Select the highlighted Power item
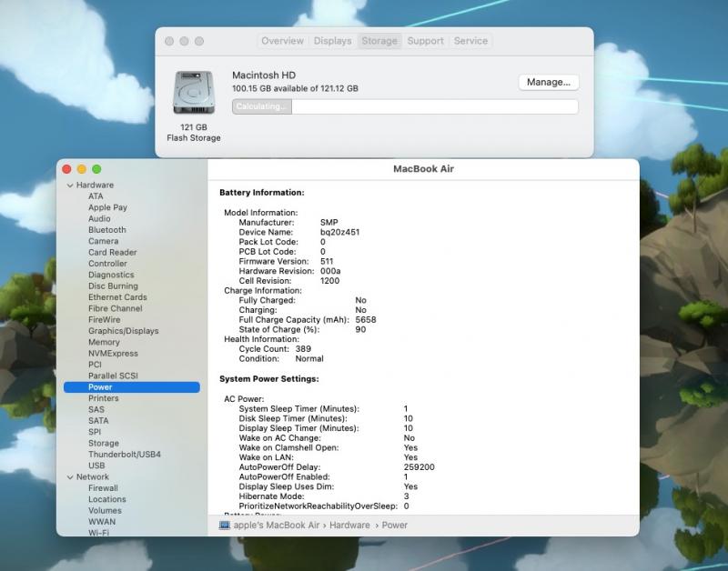Image resolution: width=728 pixels, height=571 pixels. click(132, 386)
